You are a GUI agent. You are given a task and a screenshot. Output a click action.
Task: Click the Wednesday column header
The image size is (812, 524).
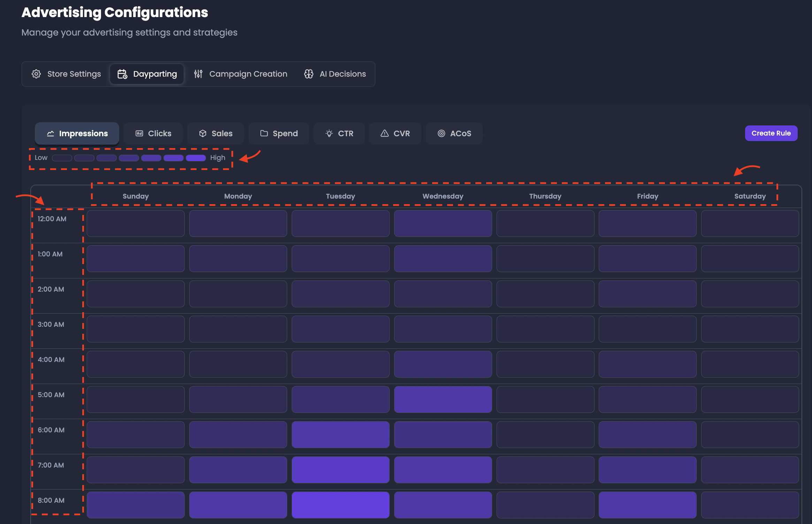click(443, 196)
